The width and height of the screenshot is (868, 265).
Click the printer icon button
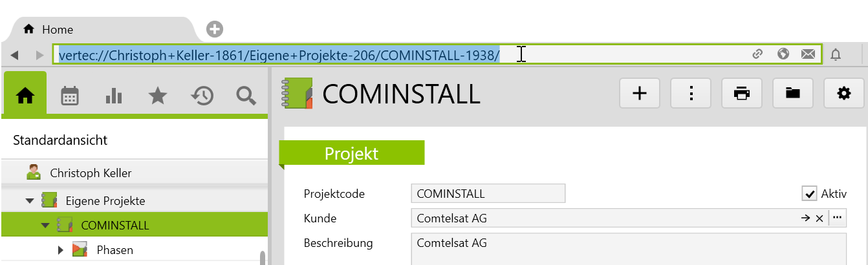pos(741,94)
